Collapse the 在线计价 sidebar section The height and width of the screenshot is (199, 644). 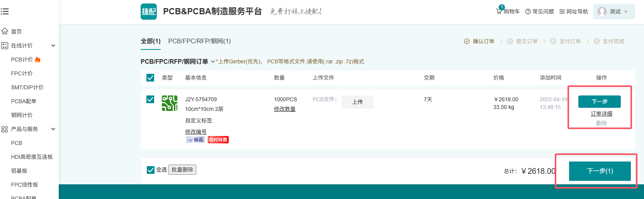(x=53, y=46)
